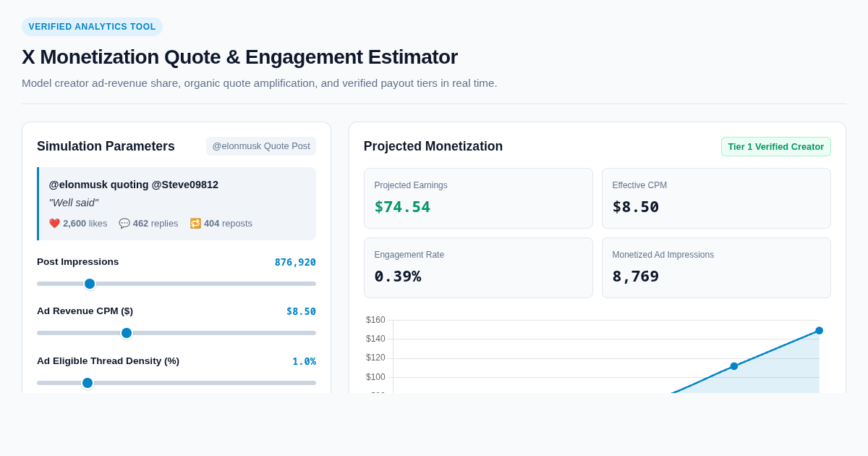Screen dimensions: 868x456
Task: Click the page title X Monetization Quote
Action: 239,57
